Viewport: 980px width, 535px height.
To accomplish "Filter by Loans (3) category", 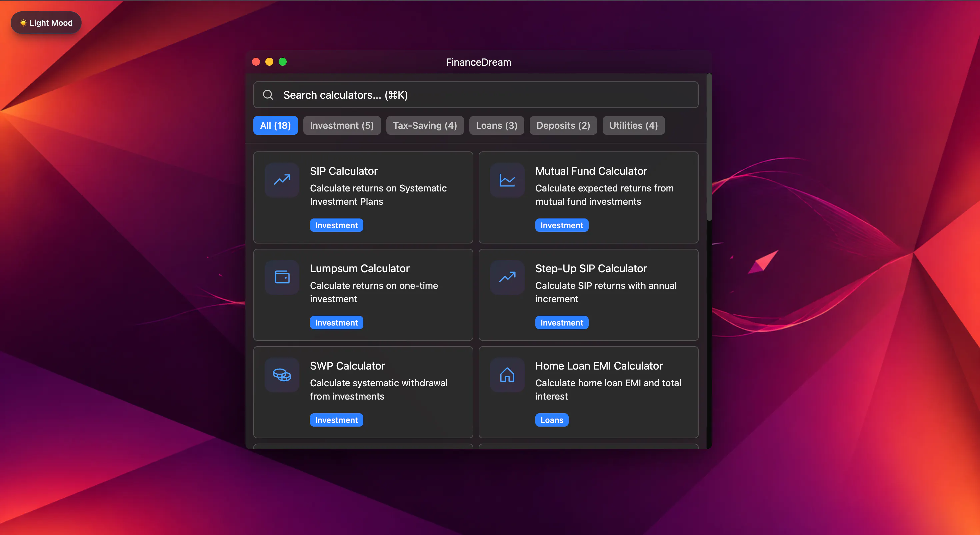I will (x=496, y=125).
